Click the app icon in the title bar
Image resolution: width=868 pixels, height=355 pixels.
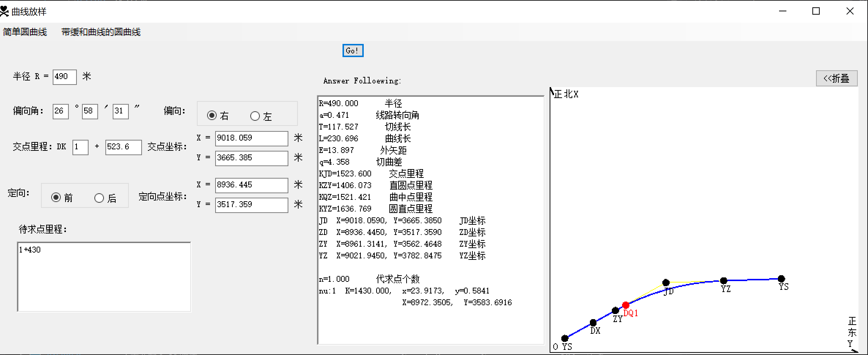click(4, 11)
